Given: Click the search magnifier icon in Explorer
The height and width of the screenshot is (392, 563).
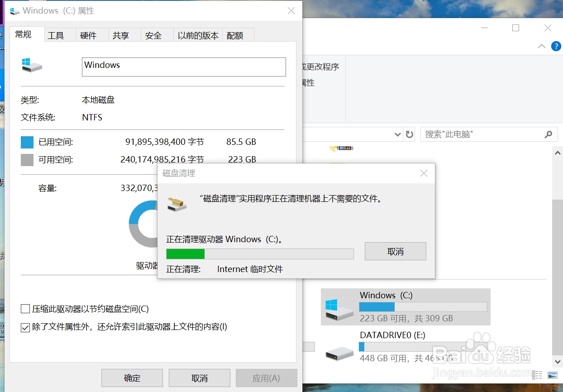Looking at the screenshot, I should tap(548, 134).
